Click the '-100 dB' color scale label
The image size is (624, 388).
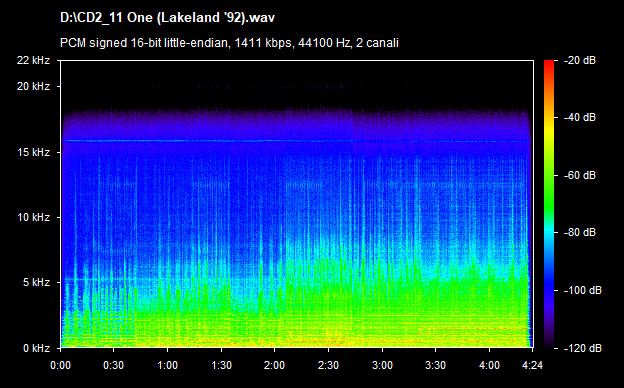583,291
